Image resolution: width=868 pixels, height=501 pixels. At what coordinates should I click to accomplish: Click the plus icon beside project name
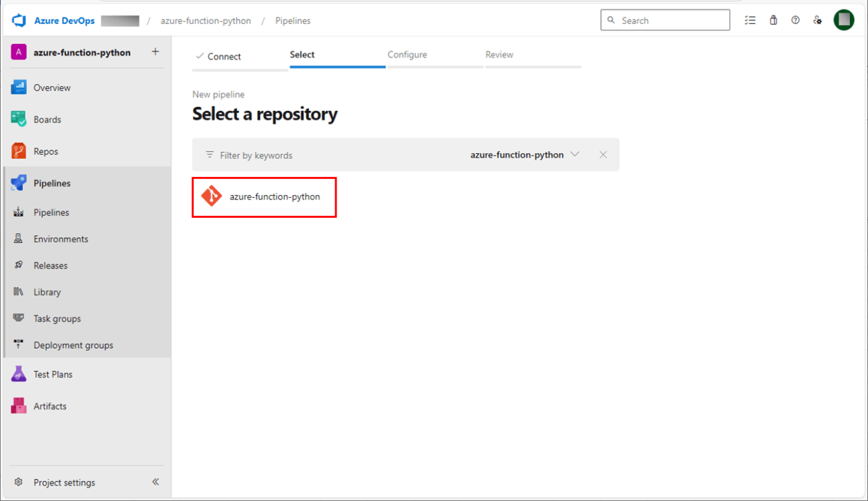[156, 51]
